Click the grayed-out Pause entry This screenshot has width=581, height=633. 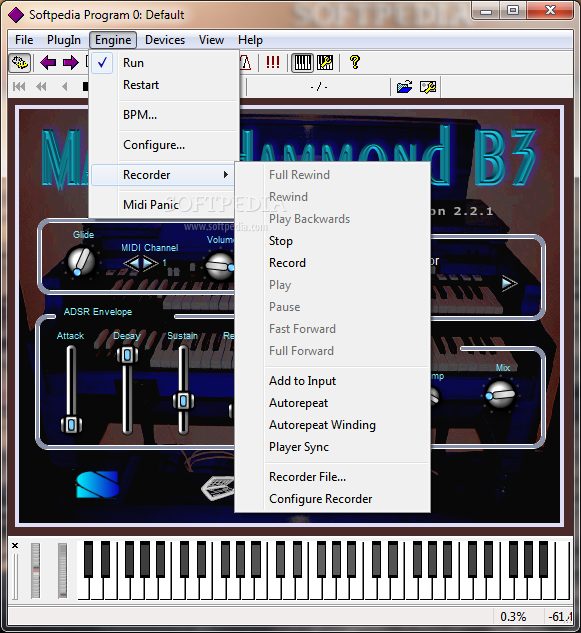tap(333, 307)
